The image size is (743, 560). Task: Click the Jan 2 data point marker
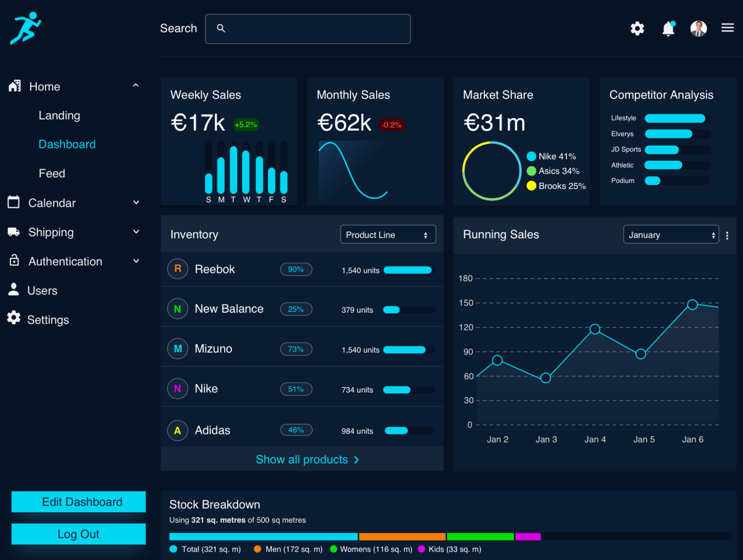[x=498, y=360]
